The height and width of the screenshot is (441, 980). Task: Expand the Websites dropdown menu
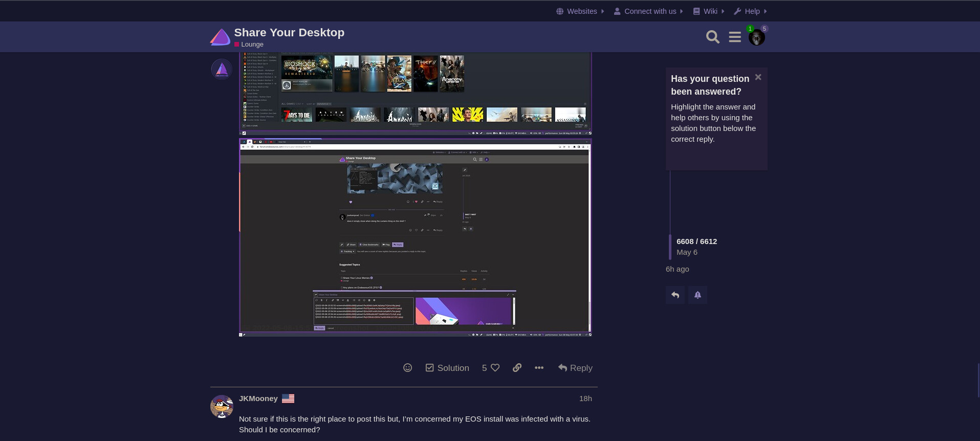coord(580,11)
